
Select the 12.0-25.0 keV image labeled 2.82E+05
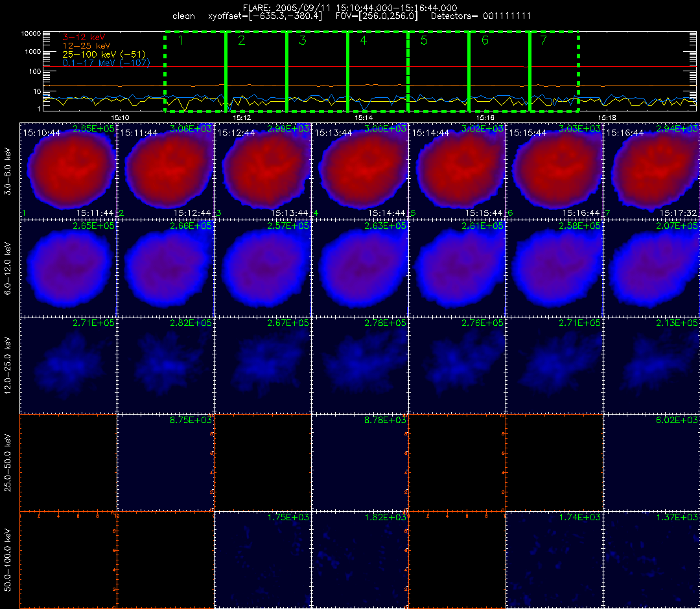click(166, 366)
